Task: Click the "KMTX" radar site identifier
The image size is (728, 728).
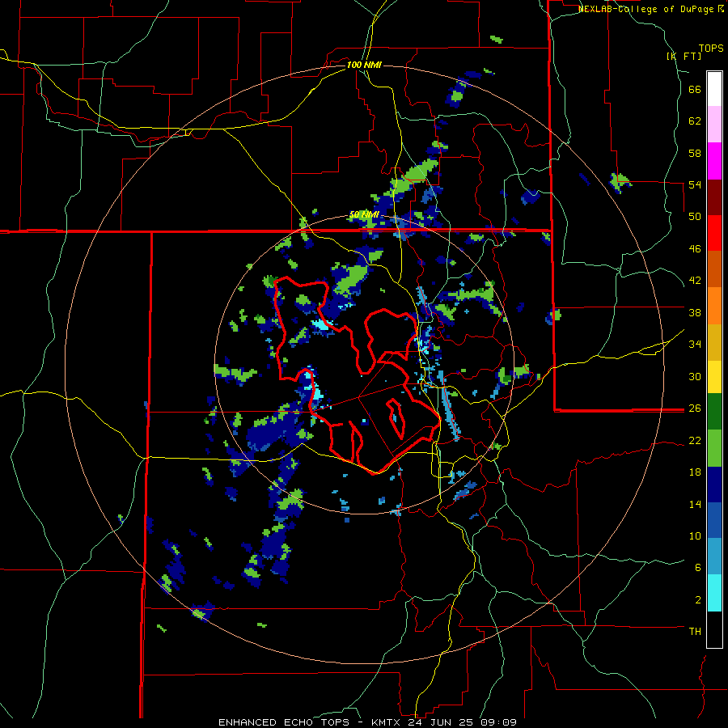Action: (386, 722)
